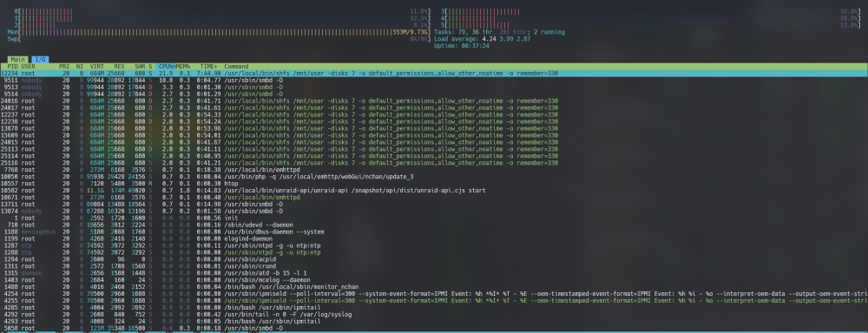
Task: Select the elogind-daemon process row
Action: (x=434, y=239)
